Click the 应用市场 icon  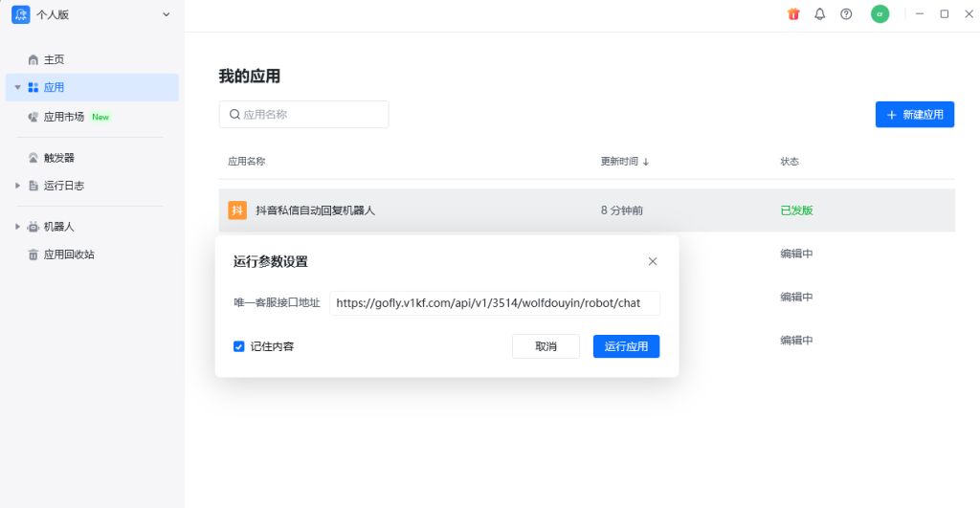(x=33, y=117)
